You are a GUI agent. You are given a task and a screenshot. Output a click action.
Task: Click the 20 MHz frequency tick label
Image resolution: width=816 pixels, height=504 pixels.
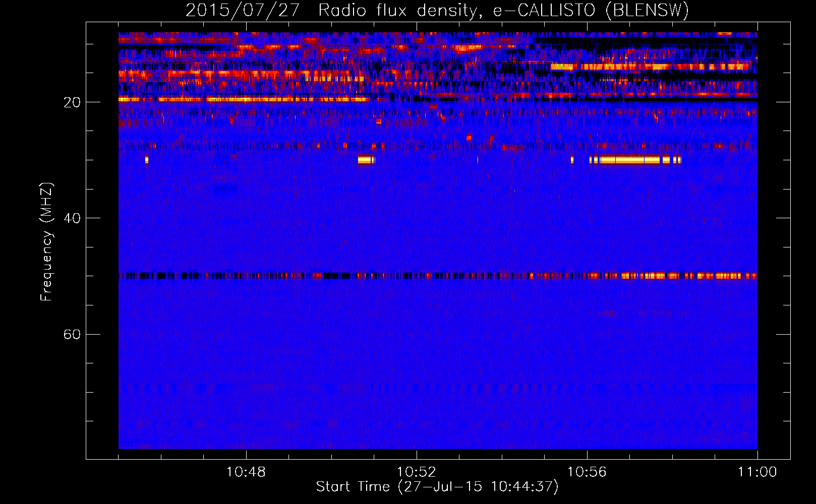(72, 102)
